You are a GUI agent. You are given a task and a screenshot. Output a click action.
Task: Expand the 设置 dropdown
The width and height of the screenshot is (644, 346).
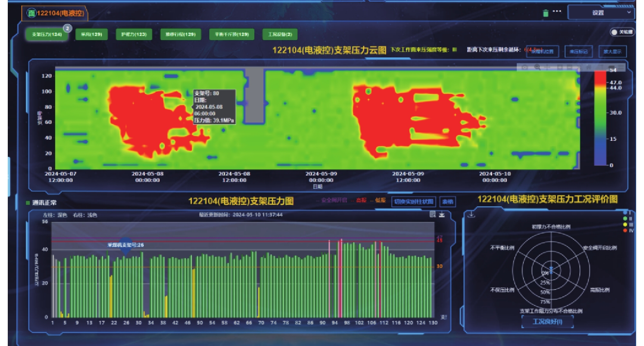[601, 13]
